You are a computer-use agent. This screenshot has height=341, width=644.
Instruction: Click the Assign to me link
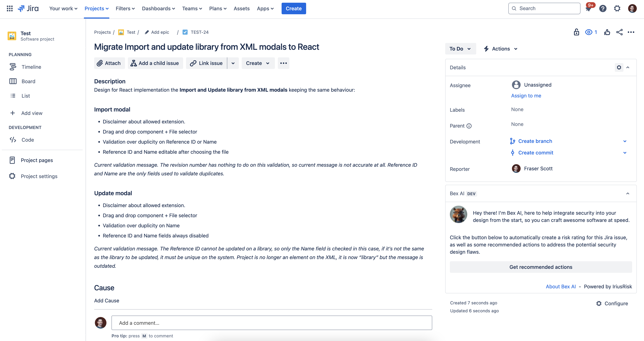[x=526, y=96]
